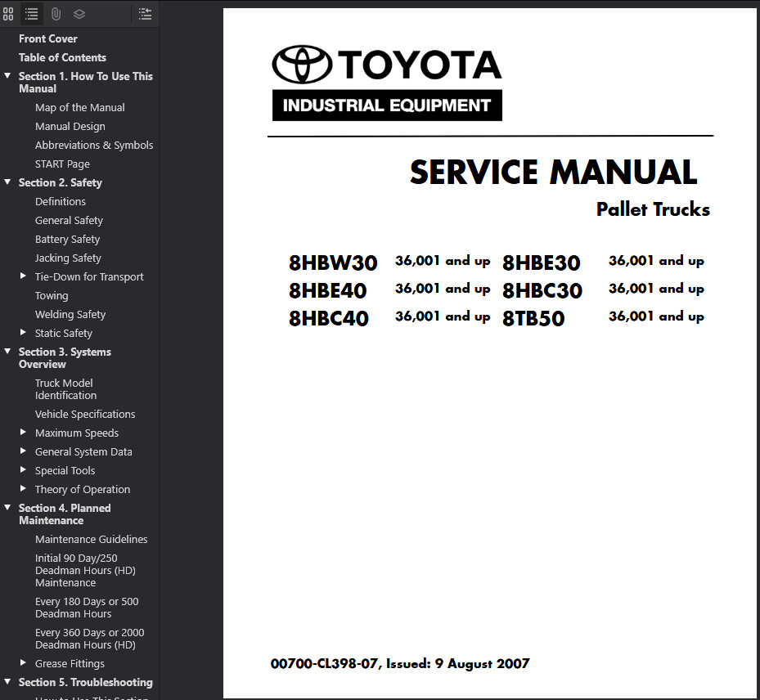Image resolution: width=760 pixels, height=700 pixels.
Task: Go to Special Tools
Action: (x=65, y=471)
